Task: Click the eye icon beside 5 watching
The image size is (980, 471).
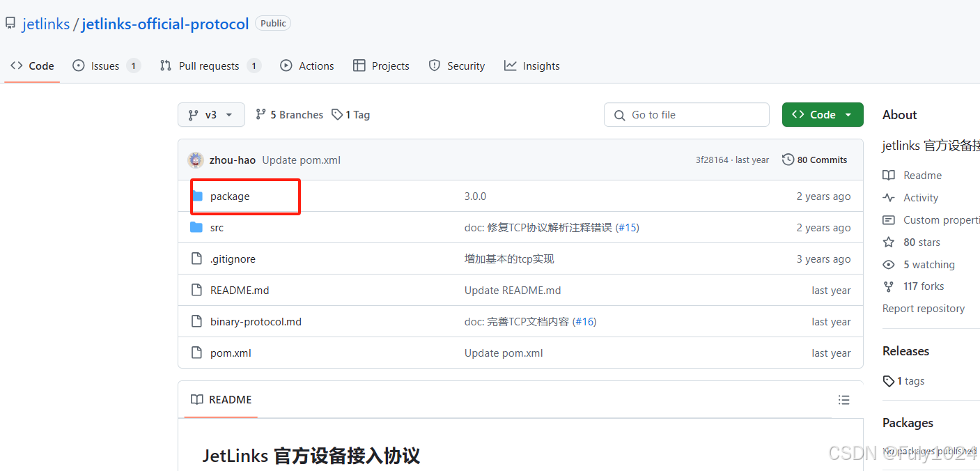Action: point(889,265)
